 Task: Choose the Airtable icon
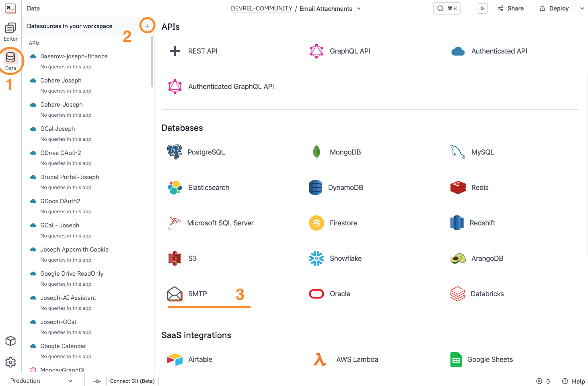pos(175,359)
